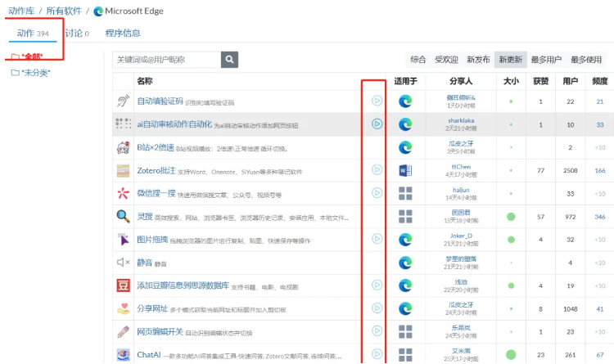Click the ChatAI action icon
The width and height of the screenshot is (614, 364).
pos(123,355)
